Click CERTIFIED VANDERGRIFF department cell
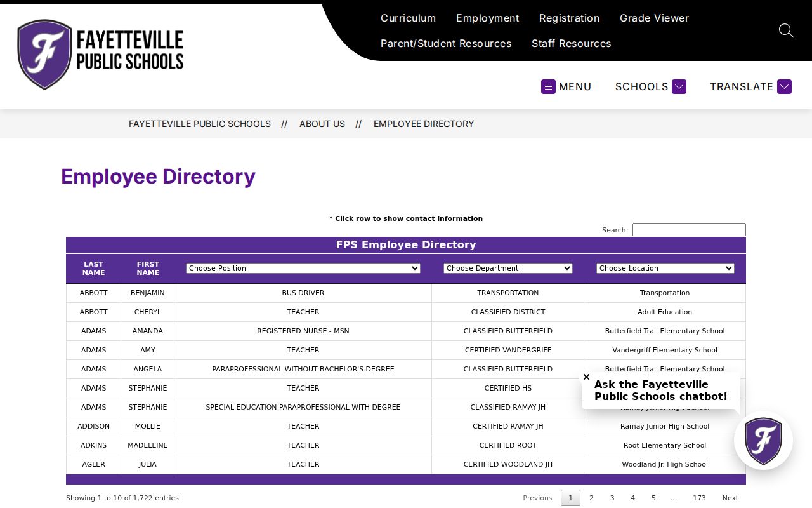812x508 pixels. coord(508,350)
